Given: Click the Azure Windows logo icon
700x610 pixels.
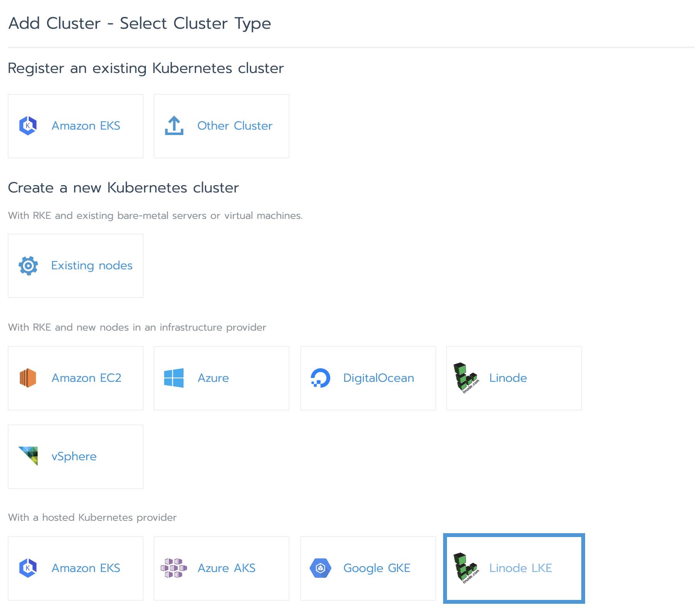Looking at the screenshot, I should click(174, 378).
